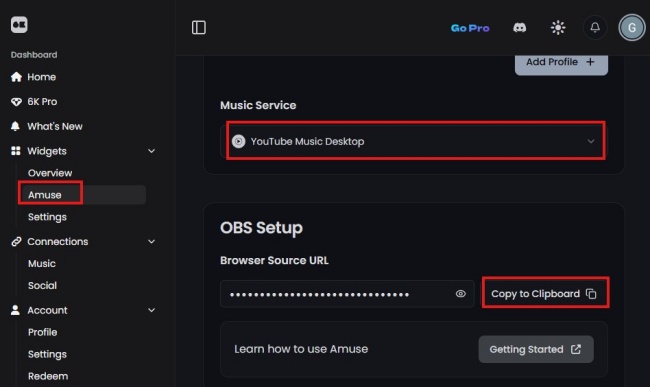
Task: Click the plus icon on Add Profile
Action: [x=590, y=62]
